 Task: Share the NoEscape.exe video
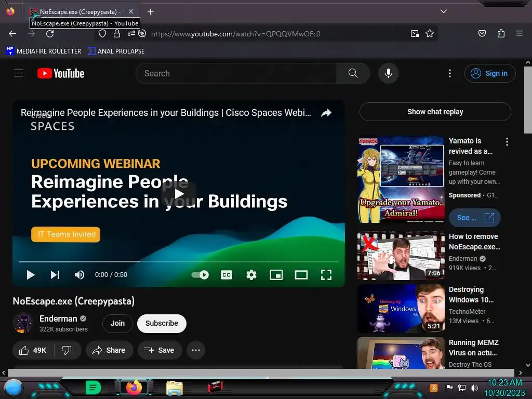click(x=109, y=350)
